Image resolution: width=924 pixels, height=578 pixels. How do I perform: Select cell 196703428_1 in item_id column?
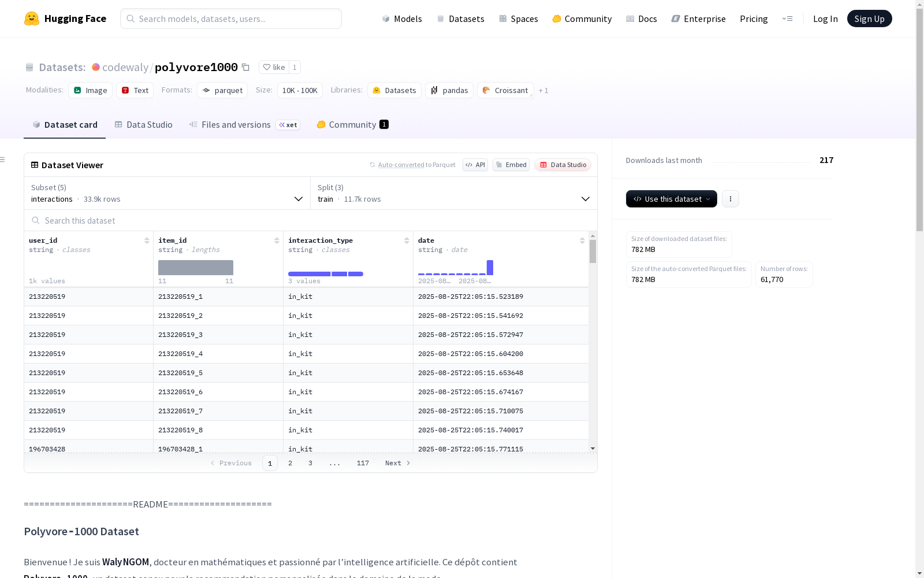218,447
